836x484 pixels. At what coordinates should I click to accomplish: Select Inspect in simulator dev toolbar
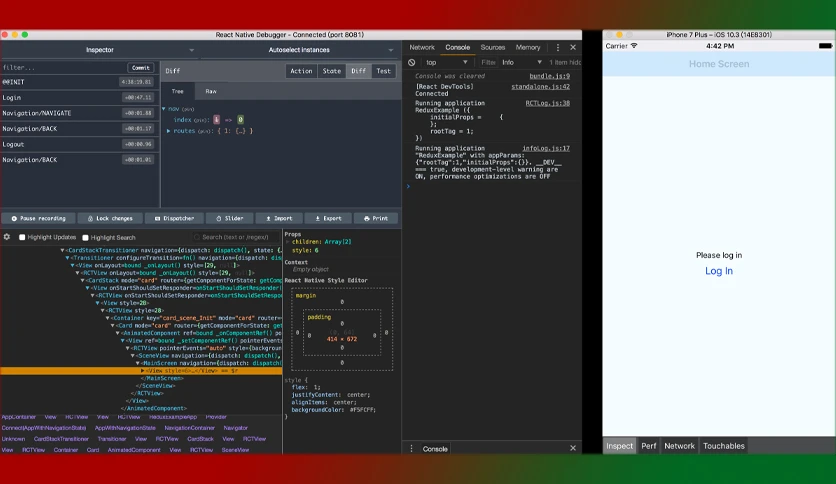point(620,446)
